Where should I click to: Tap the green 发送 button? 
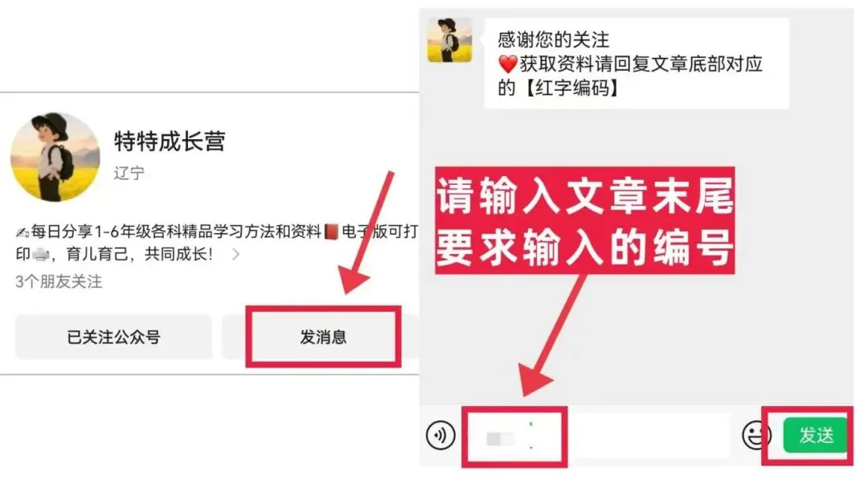click(x=816, y=436)
